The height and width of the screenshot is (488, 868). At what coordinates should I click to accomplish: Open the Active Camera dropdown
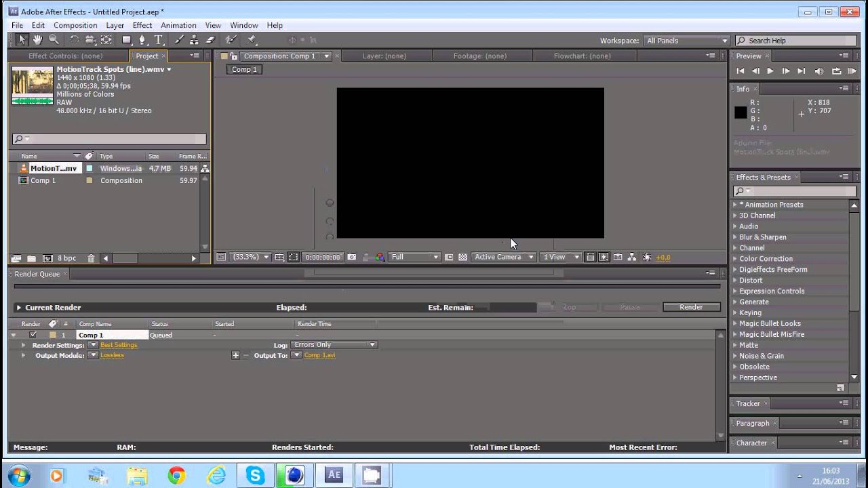503,258
